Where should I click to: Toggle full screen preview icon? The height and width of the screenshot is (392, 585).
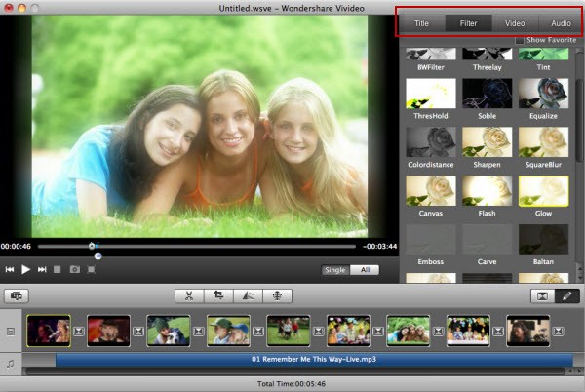coord(91,269)
